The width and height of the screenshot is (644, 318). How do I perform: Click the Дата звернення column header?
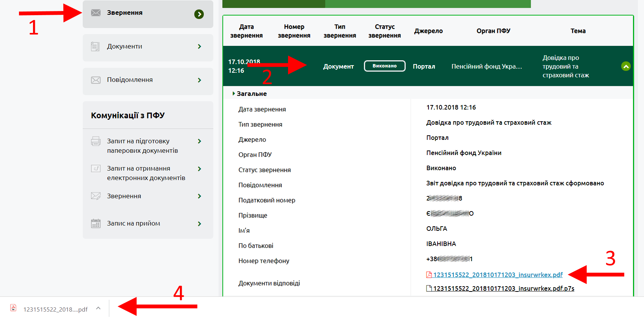coord(246,31)
